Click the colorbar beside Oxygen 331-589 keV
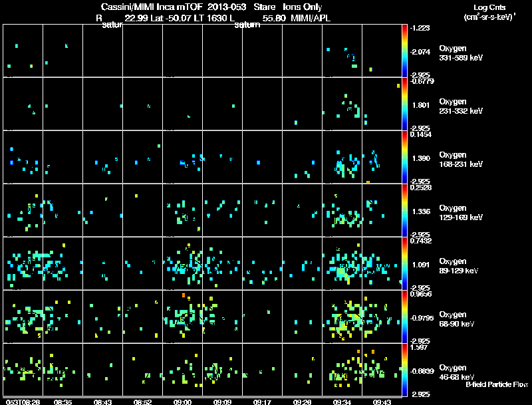 tap(404, 51)
